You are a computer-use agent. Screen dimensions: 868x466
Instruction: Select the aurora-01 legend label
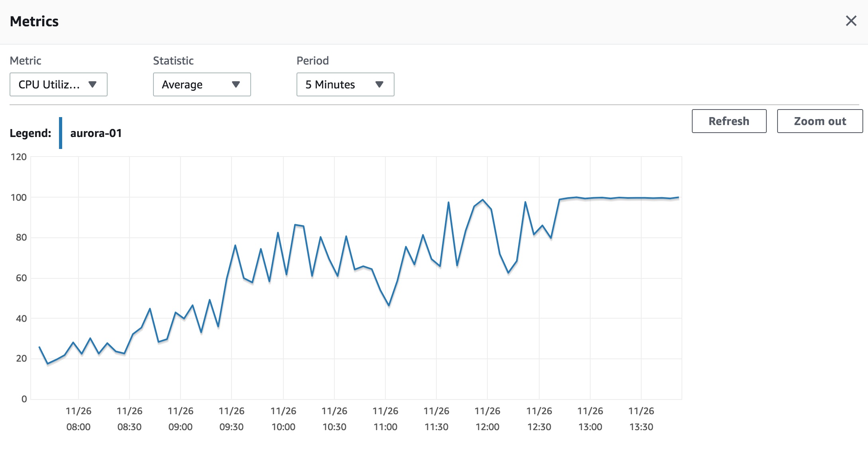pos(96,133)
